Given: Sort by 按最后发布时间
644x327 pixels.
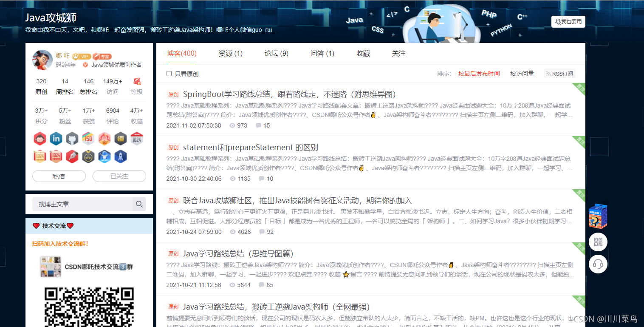Looking at the screenshot, I should [479, 74].
